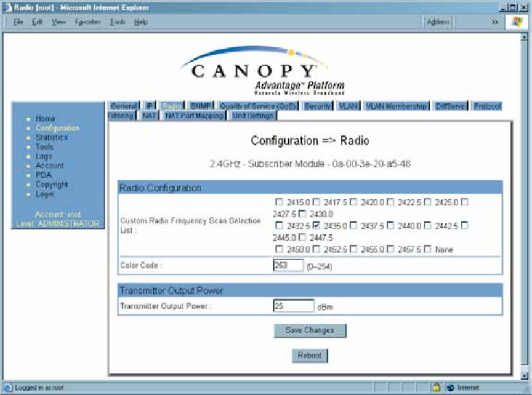Open Copyright in the sidebar

(52, 185)
